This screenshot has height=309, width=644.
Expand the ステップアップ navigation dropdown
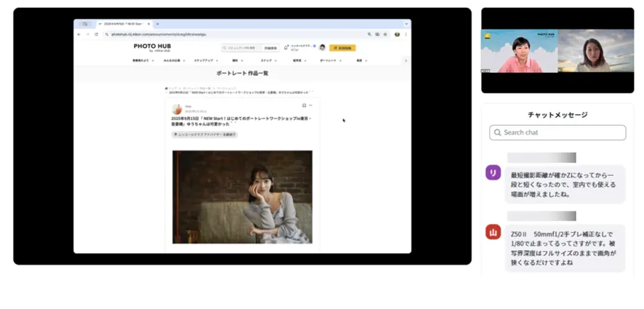pyautogui.click(x=204, y=60)
